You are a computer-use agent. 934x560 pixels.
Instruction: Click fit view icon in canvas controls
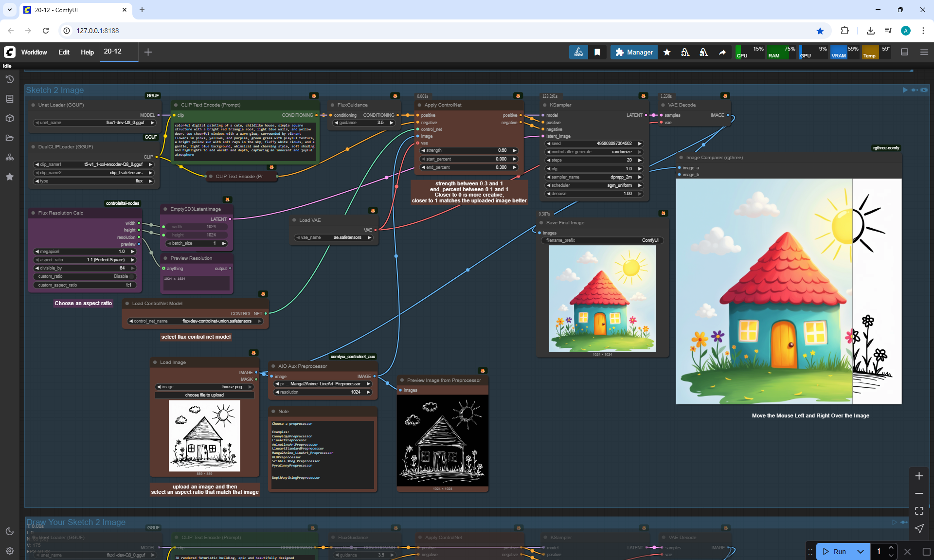tap(919, 511)
